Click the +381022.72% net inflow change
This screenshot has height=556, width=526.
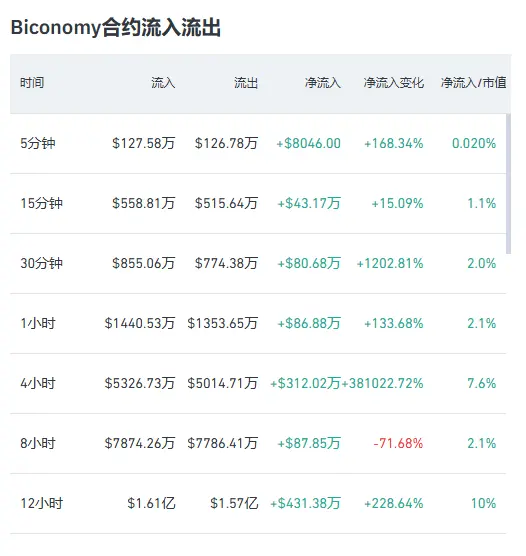tap(382, 383)
